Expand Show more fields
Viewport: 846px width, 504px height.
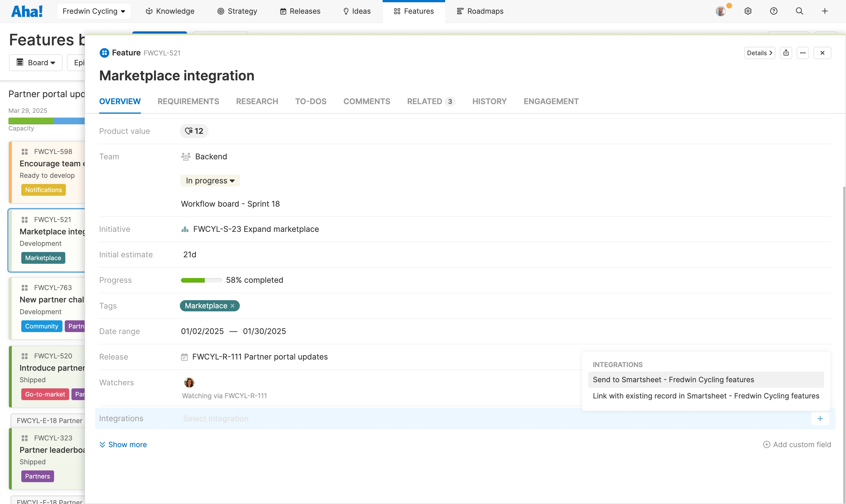[123, 444]
